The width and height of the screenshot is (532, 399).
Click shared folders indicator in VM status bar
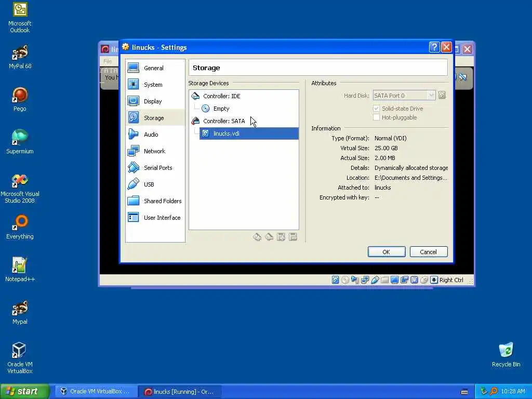[x=384, y=280]
